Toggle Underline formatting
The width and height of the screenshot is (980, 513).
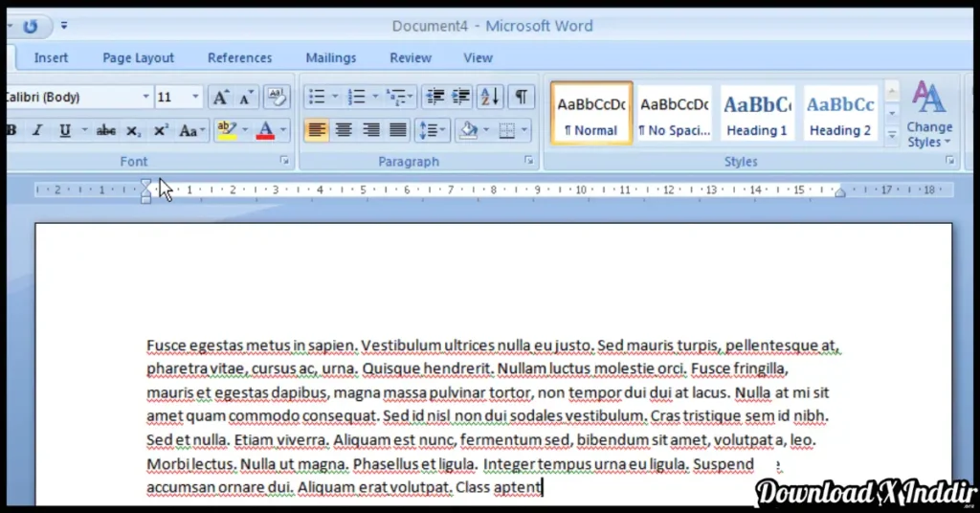point(65,130)
